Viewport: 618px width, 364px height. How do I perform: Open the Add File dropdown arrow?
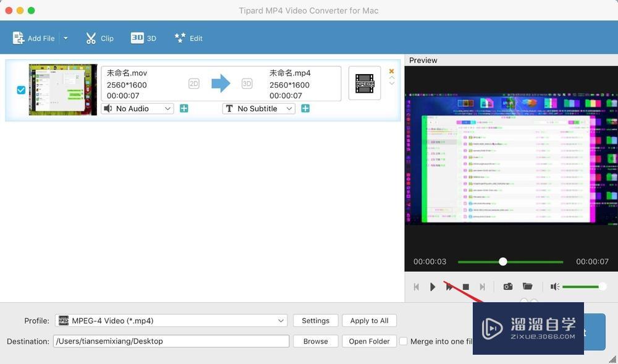coord(66,38)
